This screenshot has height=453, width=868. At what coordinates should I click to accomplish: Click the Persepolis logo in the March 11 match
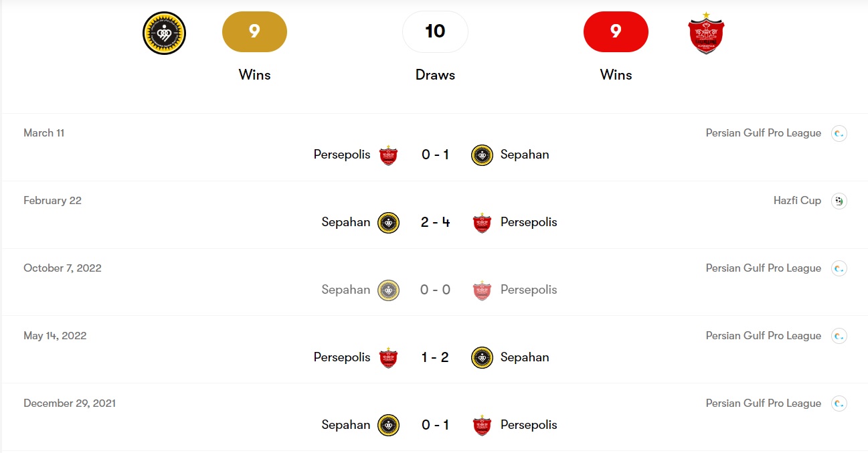pos(388,155)
